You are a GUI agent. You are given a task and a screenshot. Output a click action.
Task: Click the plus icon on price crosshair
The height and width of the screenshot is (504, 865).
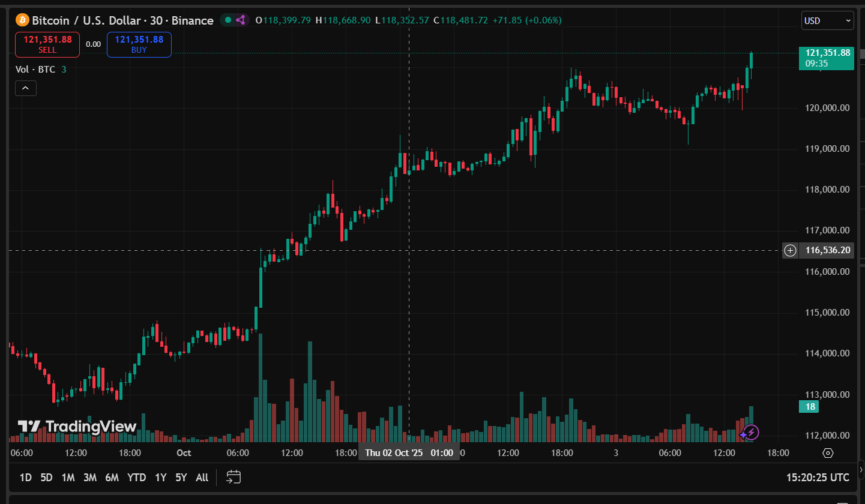tap(790, 250)
